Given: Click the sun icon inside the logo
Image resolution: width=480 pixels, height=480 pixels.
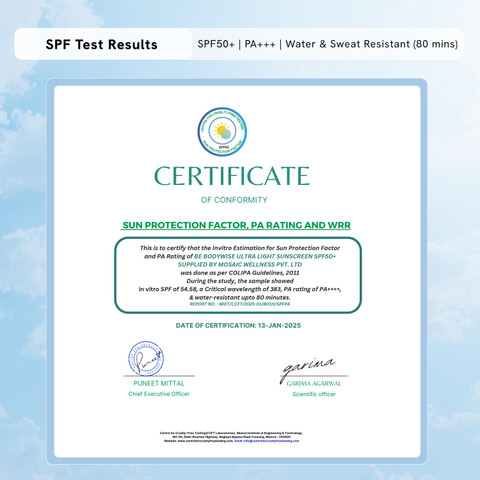Looking at the screenshot, I should (x=221, y=130).
